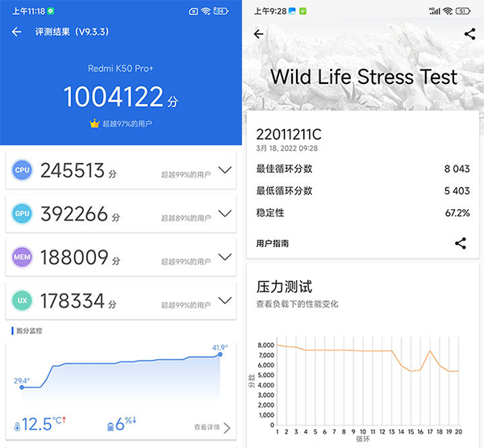This screenshot has height=448, width=484.
Task: Expand the CPU 245513 score row
Action: (x=225, y=170)
